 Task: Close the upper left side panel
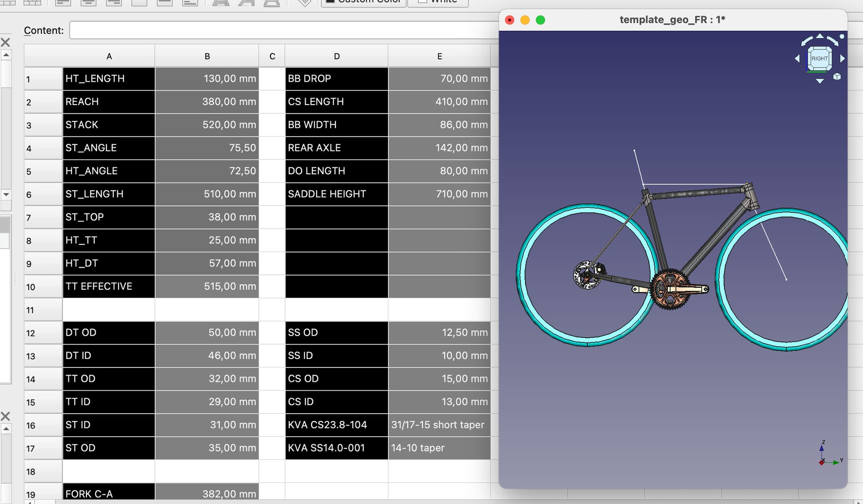tap(5, 42)
